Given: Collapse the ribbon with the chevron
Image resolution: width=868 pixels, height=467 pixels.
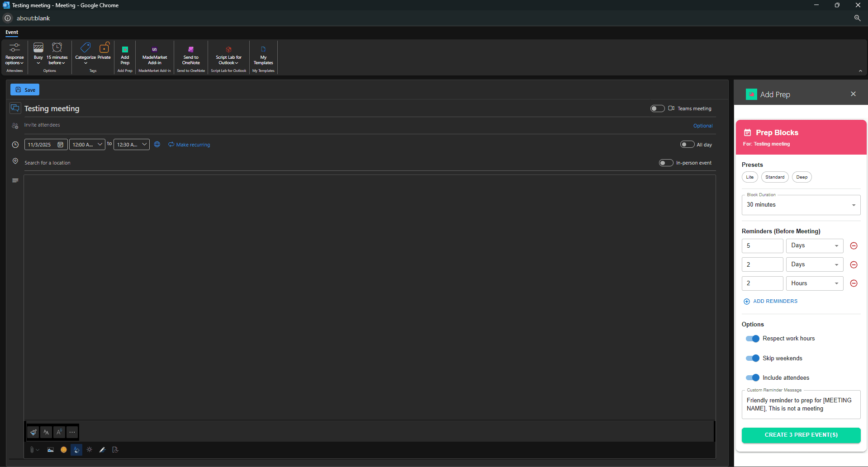Looking at the screenshot, I should [860, 71].
